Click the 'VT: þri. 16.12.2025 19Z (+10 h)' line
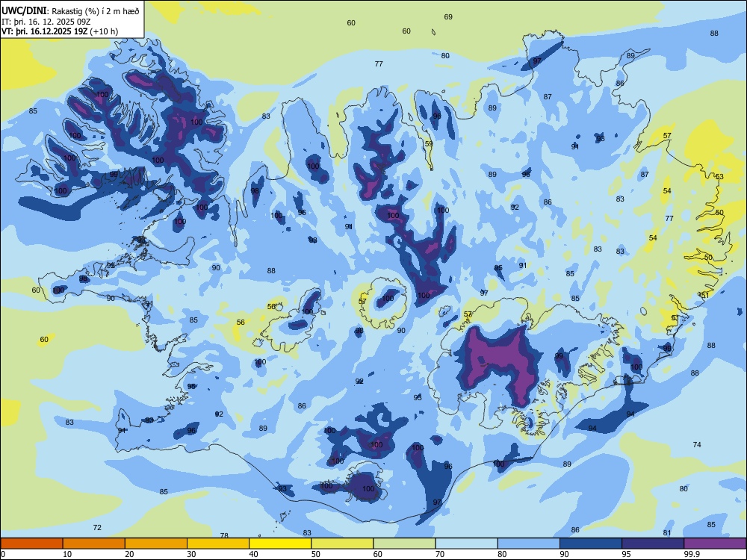This screenshot has width=747, height=560. click(x=60, y=31)
